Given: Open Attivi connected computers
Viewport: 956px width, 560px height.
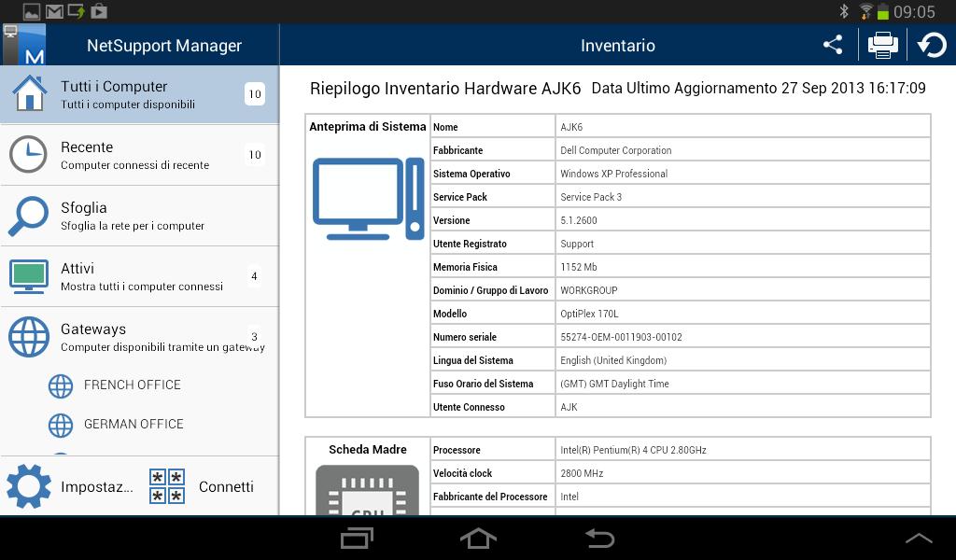Looking at the screenshot, I should tap(140, 276).
